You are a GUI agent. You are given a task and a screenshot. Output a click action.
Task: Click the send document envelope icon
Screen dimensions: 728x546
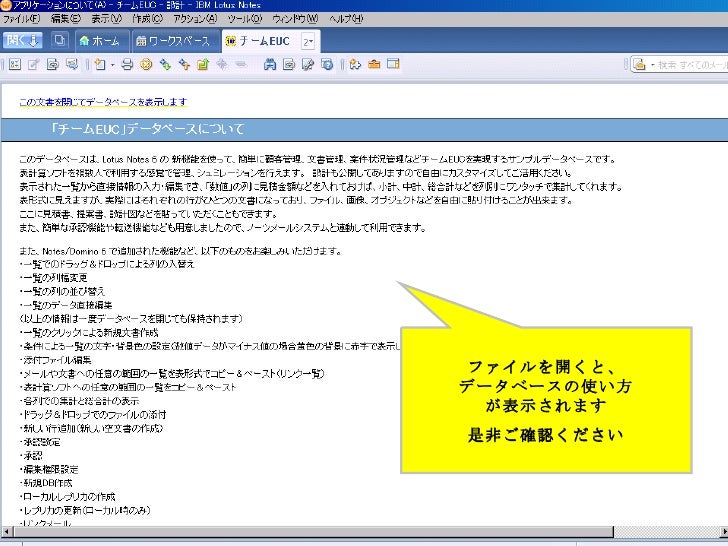[x=52, y=65]
